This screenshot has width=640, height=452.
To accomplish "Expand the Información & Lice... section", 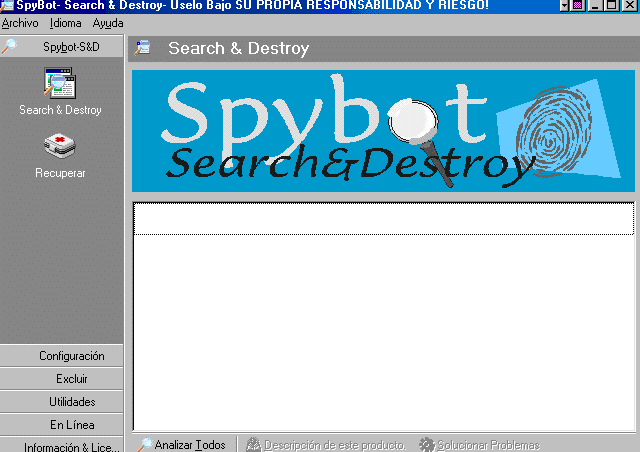I will coord(62,445).
